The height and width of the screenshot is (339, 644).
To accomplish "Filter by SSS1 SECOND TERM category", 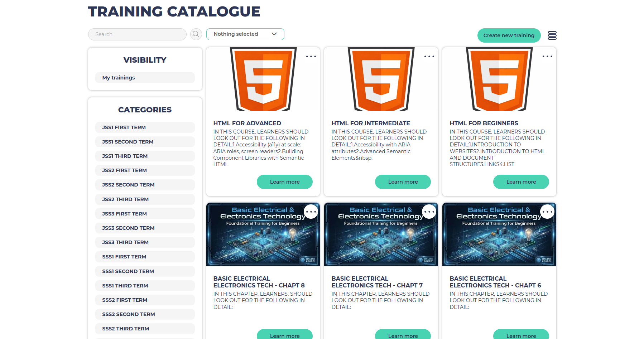I will click(145, 271).
